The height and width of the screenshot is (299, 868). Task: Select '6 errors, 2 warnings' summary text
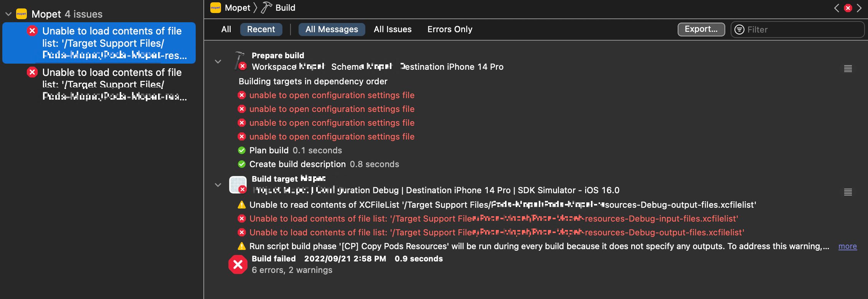(292, 270)
